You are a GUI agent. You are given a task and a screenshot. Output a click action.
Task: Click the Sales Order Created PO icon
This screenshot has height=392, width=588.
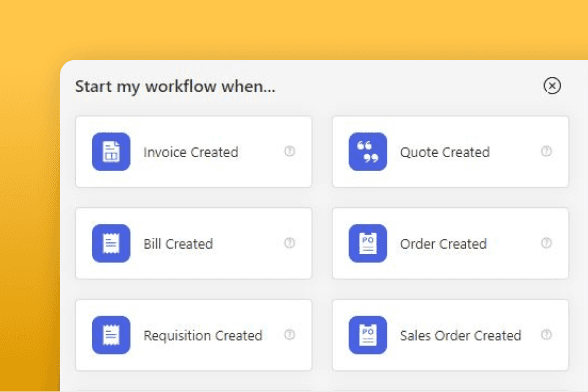368,335
